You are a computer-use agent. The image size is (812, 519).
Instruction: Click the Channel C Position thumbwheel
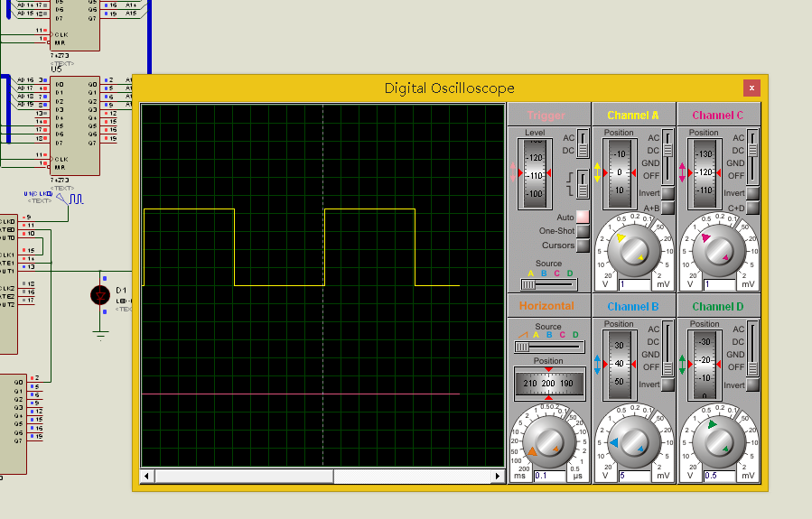tap(705, 174)
